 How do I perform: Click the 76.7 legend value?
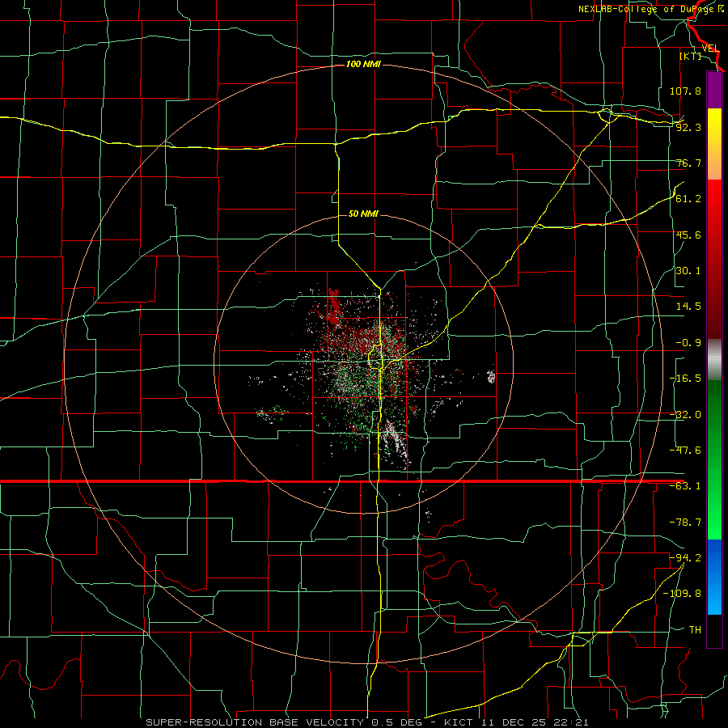click(688, 163)
